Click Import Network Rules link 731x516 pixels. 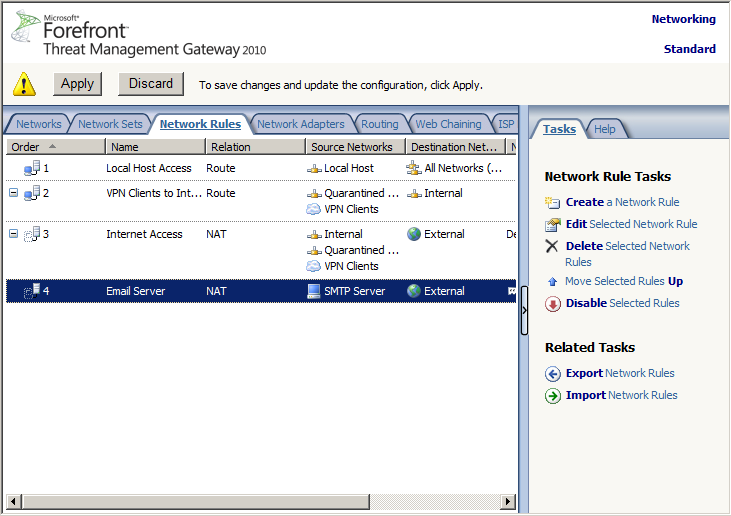point(621,395)
